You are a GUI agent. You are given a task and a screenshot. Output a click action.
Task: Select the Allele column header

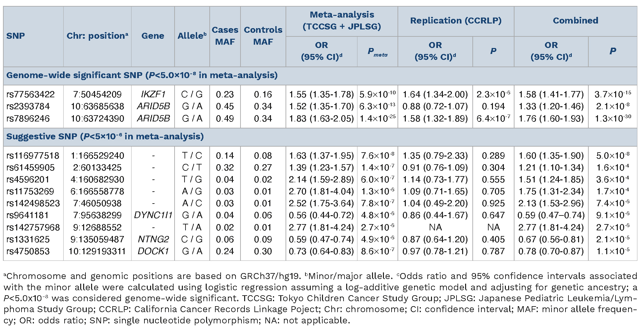coord(192,36)
